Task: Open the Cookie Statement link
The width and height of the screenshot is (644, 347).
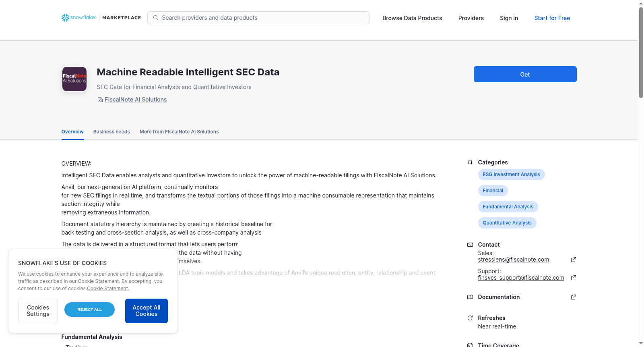Action: tap(108, 289)
